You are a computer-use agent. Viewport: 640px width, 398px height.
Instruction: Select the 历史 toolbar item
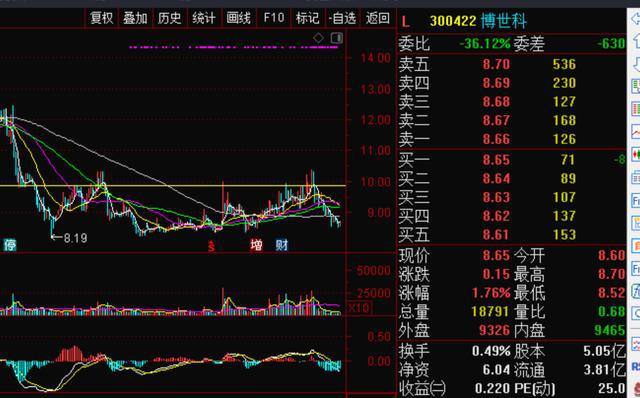point(169,18)
